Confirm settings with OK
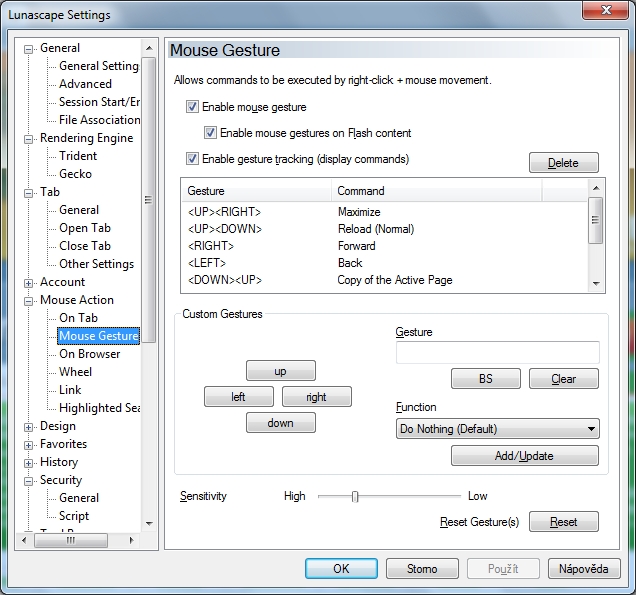 [341, 569]
